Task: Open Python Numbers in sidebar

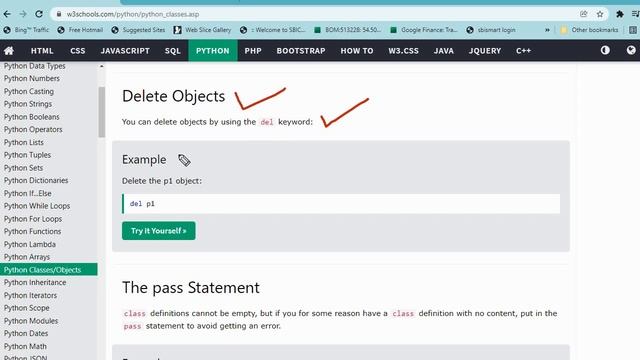Action: point(32,78)
